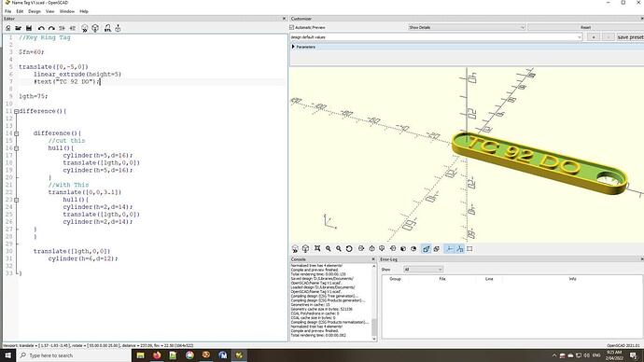Uncheck the Automatic Preview checkbox

click(292, 27)
